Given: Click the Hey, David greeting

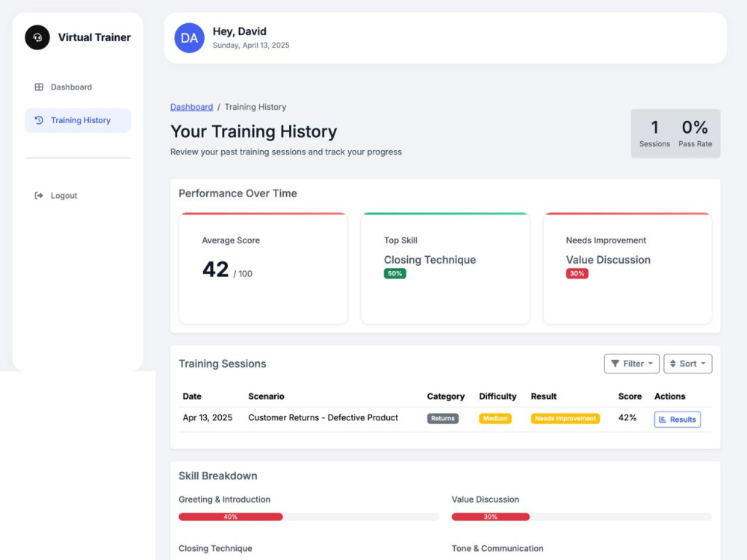Looking at the screenshot, I should (239, 31).
